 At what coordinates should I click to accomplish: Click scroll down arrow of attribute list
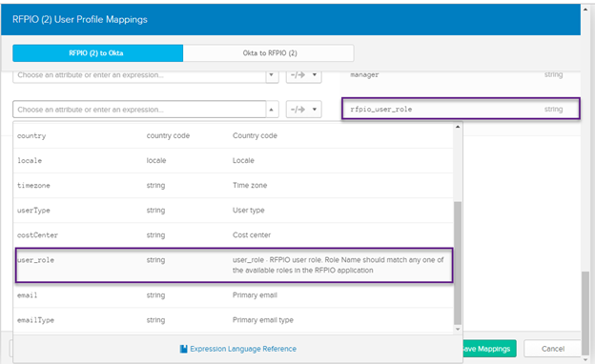[x=458, y=329]
